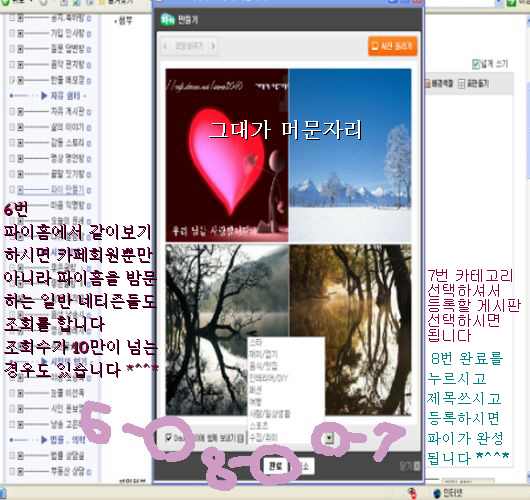Open the category dropdown arrow
The width and height of the screenshot is (530, 500).
(329, 438)
